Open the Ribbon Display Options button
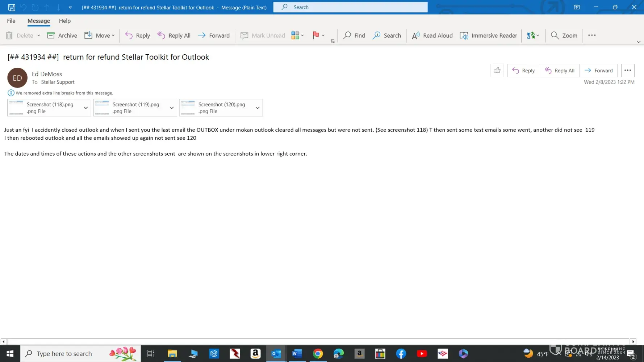Image resolution: width=644 pixels, height=362 pixels. (x=577, y=7)
